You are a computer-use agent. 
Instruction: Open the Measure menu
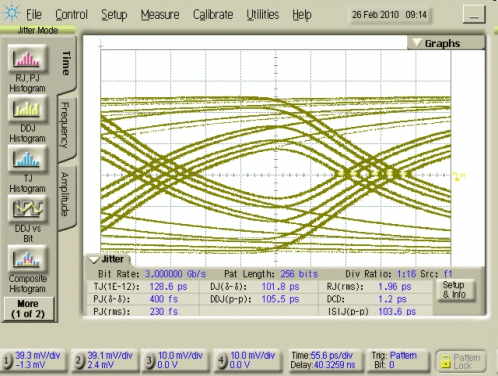point(160,15)
